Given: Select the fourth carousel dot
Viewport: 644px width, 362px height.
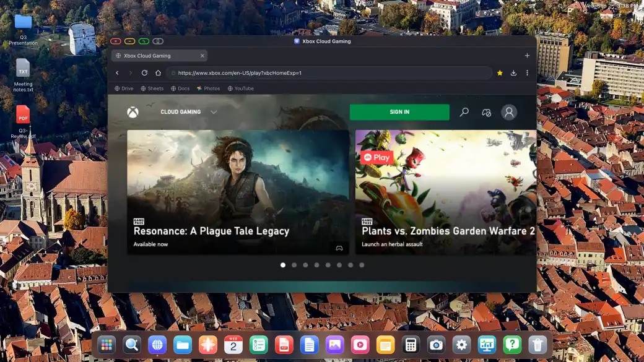Looking at the screenshot, I should tap(316, 265).
